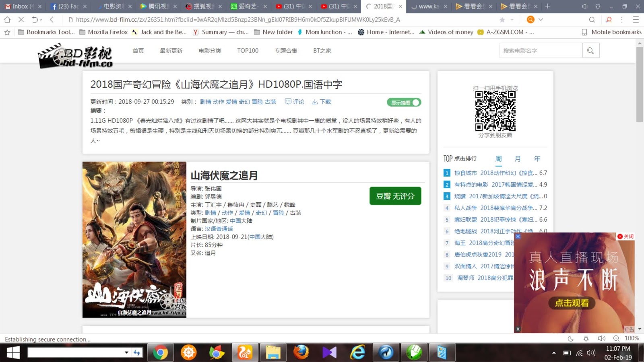Stop the page from loading
Image resolution: width=644 pixels, height=362 pixels.
(21, 19)
